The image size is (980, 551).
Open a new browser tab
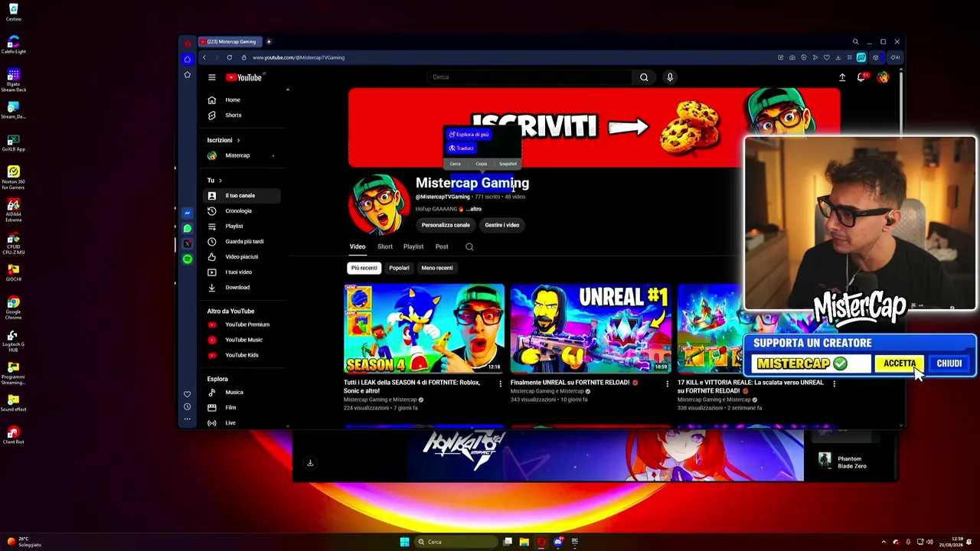(x=269, y=41)
